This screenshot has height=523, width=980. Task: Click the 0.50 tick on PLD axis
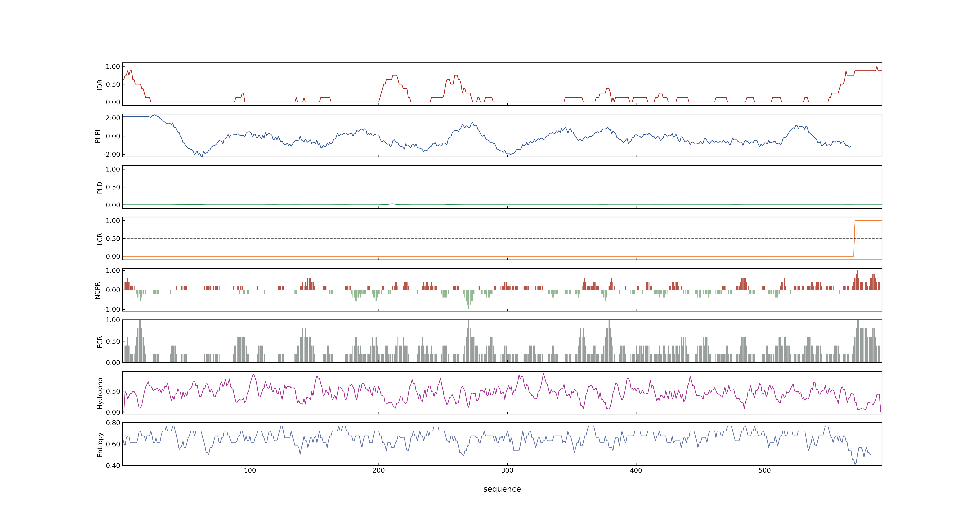point(113,187)
